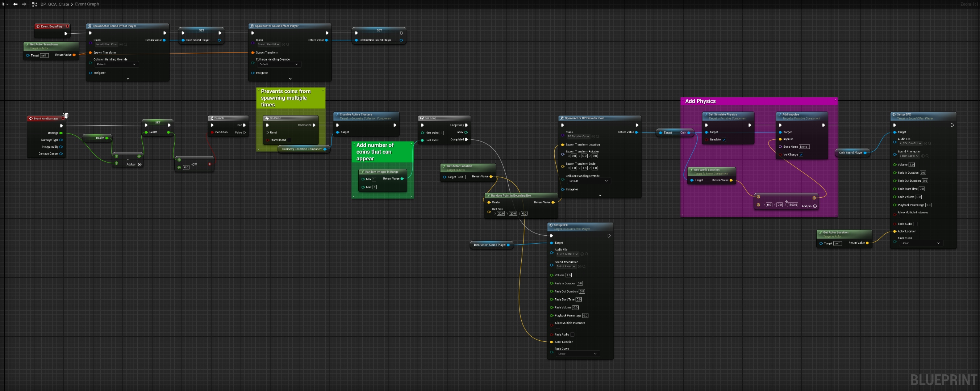This screenshot has height=391, width=980.
Task: Click Add pin on the subtract node
Action: pyautogui.click(x=134, y=164)
